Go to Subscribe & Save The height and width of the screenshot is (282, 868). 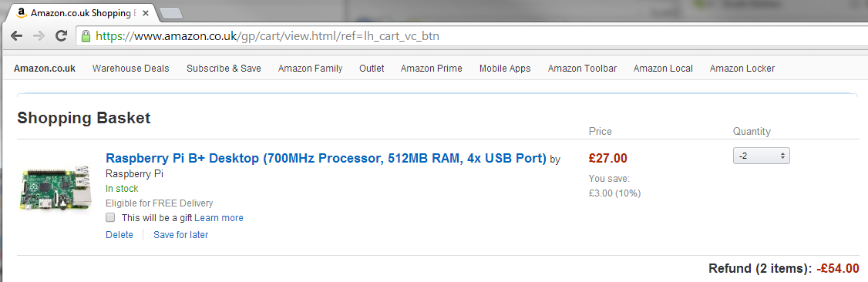click(224, 69)
